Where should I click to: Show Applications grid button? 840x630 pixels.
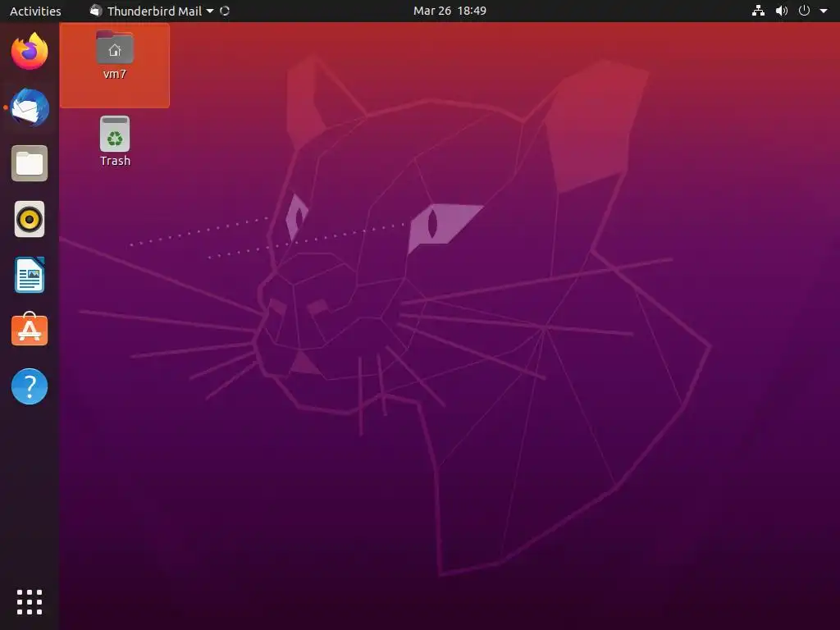tap(30, 602)
